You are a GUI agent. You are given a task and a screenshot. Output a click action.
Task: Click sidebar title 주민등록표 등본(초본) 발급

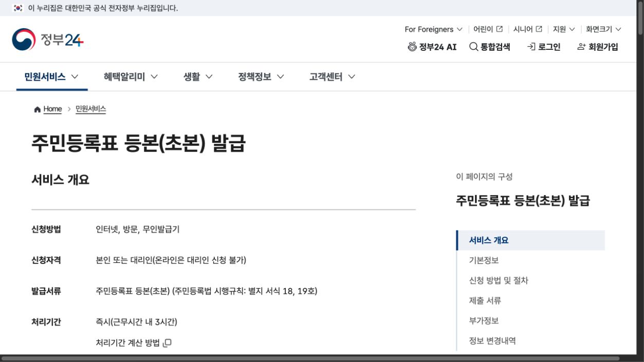[523, 201]
